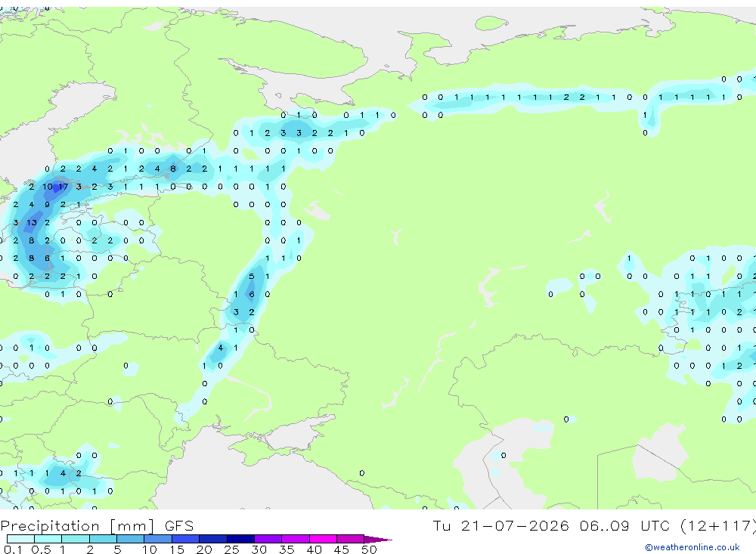Pick the lightest cyan legend swatch 0.1–0.5
Viewport: 756px width, 554px height.
coord(20,539)
